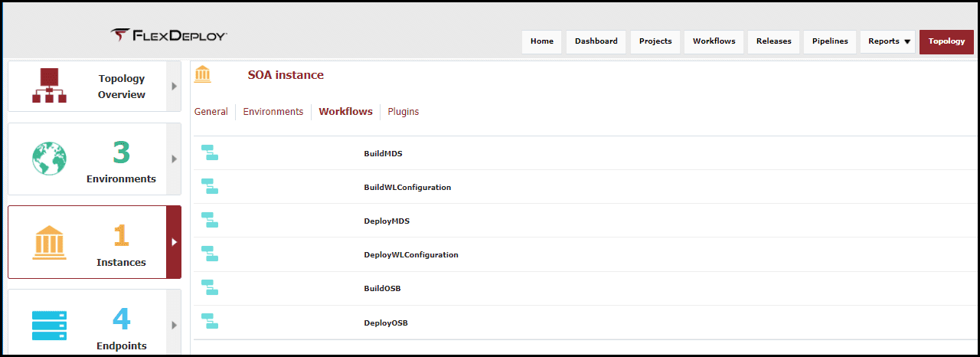Click workflow icon beside DeployMDS
Image resolution: width=980 pixels, height=357 pixels.
pos(210,220)
